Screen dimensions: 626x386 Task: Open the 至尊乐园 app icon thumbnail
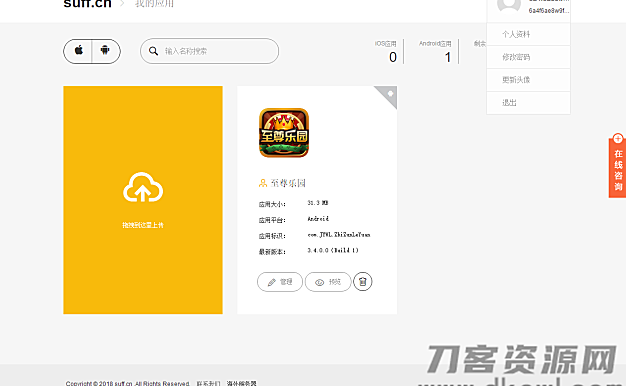tap(284, 133)
